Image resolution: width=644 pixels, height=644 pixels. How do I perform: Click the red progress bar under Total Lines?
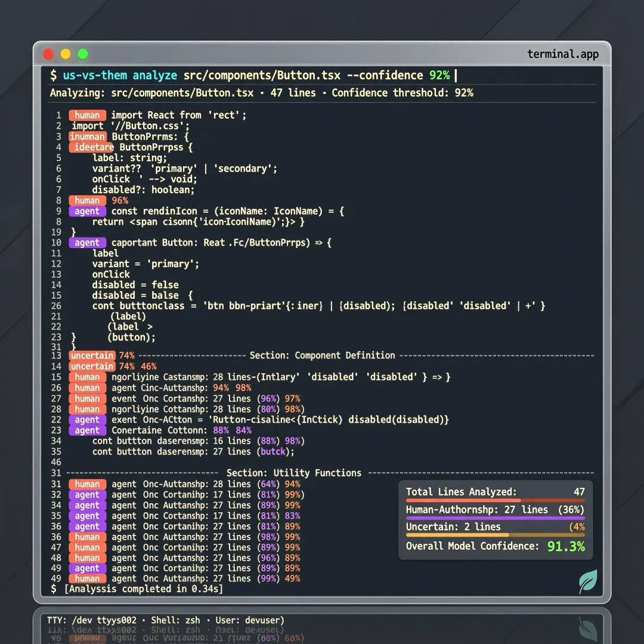tap(496, 500)
